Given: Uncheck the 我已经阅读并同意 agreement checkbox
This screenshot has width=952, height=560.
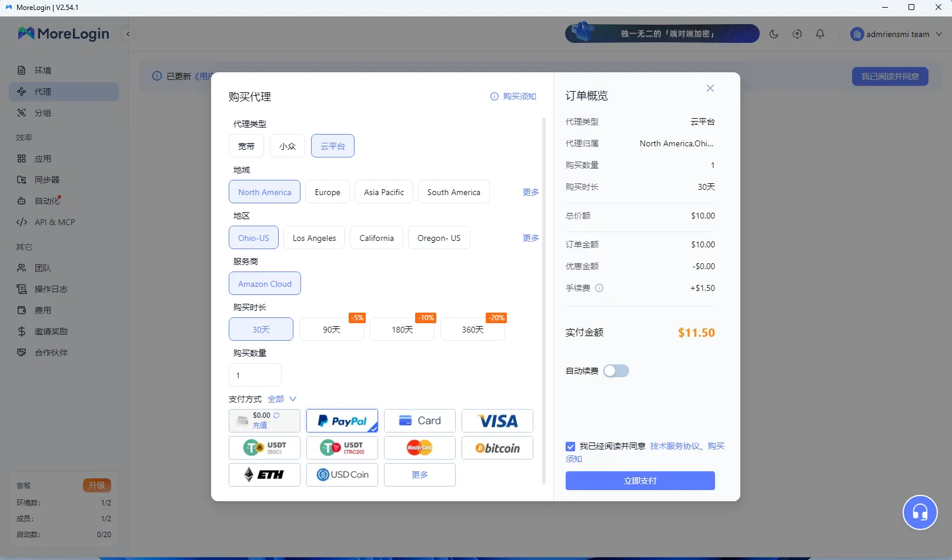Looking at the screenshot, I should [x=570, y=447].
